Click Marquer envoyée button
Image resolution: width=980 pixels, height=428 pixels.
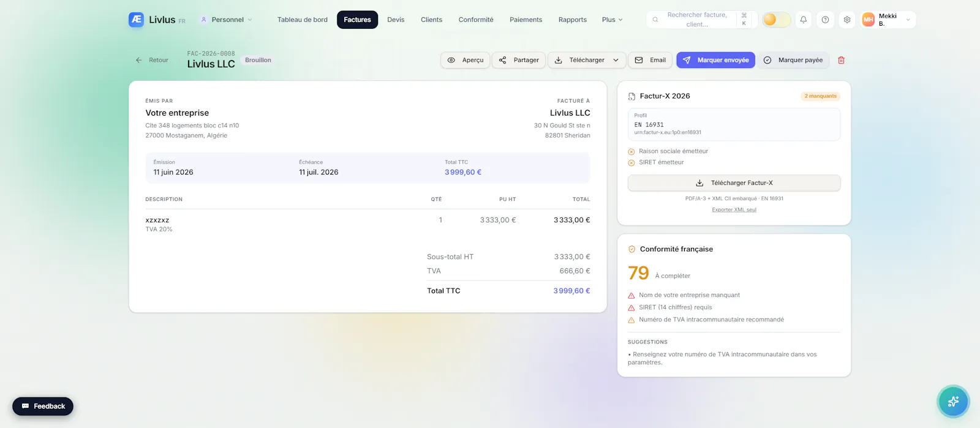[715, 60]
